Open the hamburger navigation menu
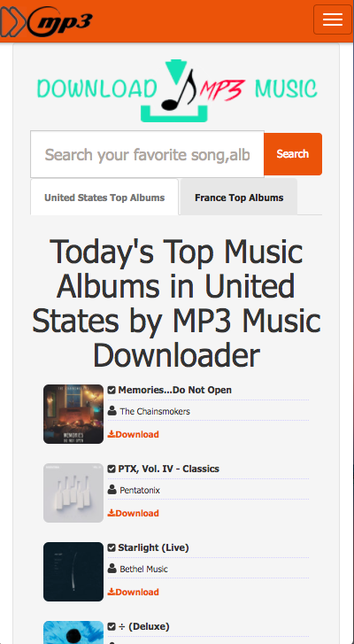 click(x=332, y=19)
